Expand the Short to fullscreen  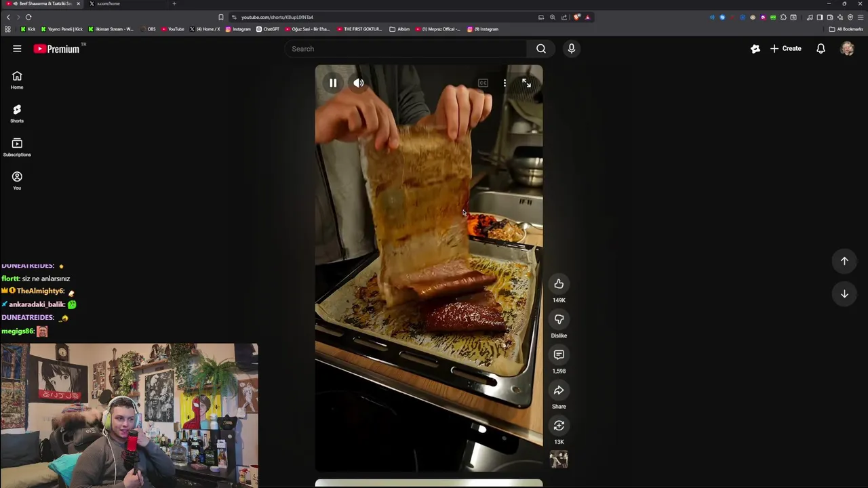[526, 83]
